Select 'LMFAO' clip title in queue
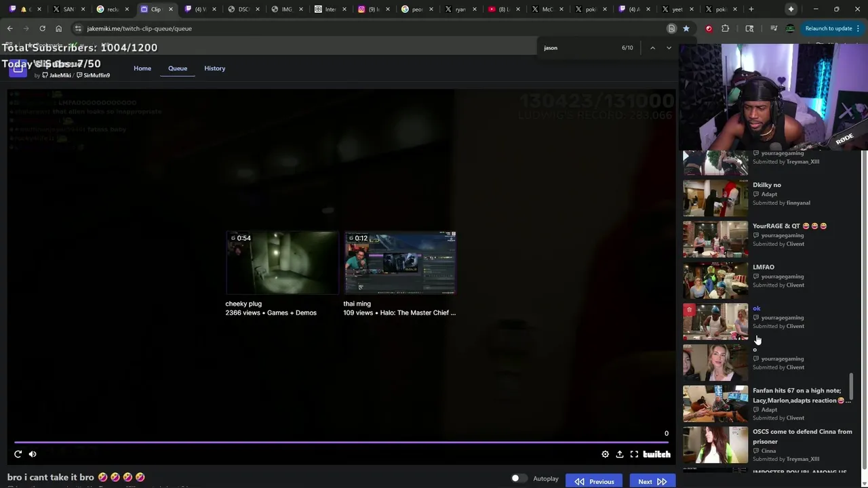Image resolution: width=868 pixels, height=488 pixels. click(763, 267)
